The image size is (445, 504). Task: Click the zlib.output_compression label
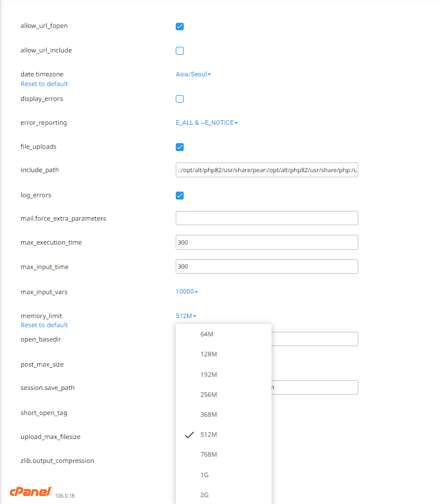(57, 461)
